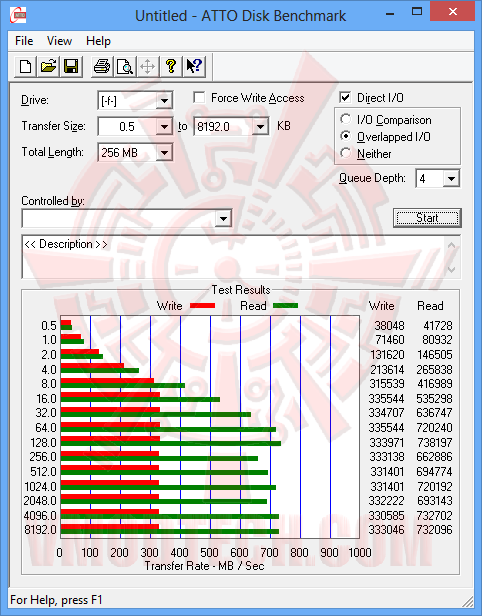Open Print Preview toolbar icon

coord(125,66)
